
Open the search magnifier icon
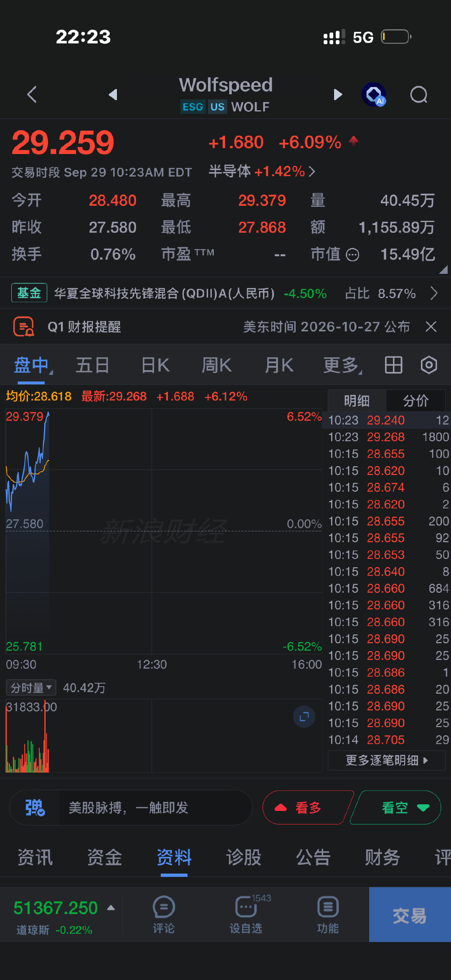tap(419, 94)
